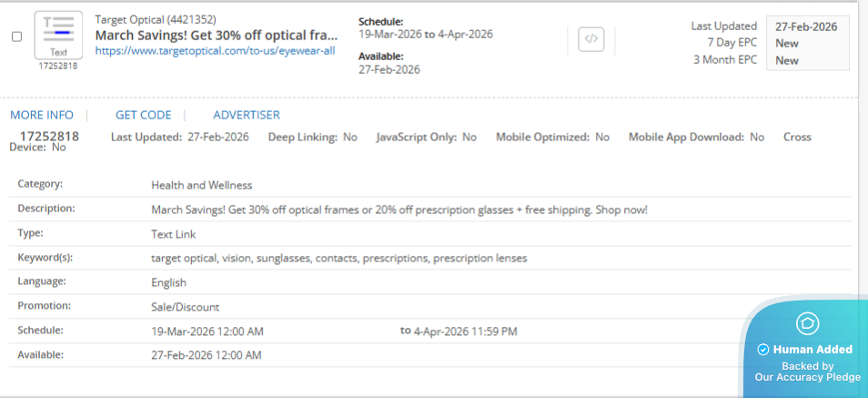The height and width of the screenshot is (398, 868).
Task: Click the Health and Wellness category value
Action: coord(201,185)
